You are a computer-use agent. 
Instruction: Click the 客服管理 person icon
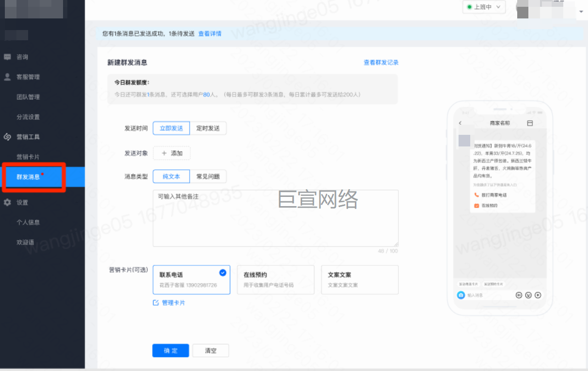7,77
